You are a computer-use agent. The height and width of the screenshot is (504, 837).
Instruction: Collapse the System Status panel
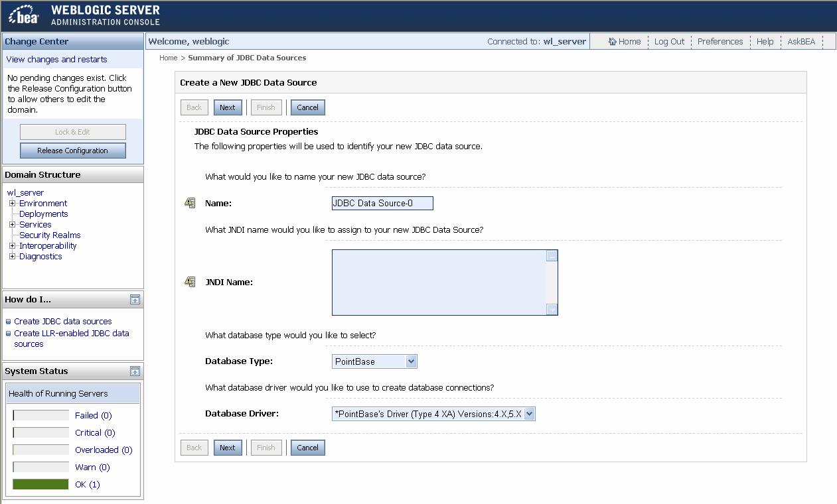pyautogui.click(x=135, y=371)
